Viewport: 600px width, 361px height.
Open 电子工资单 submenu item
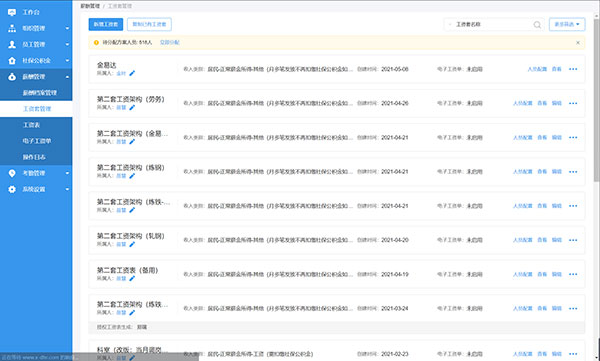pos(37,141)
